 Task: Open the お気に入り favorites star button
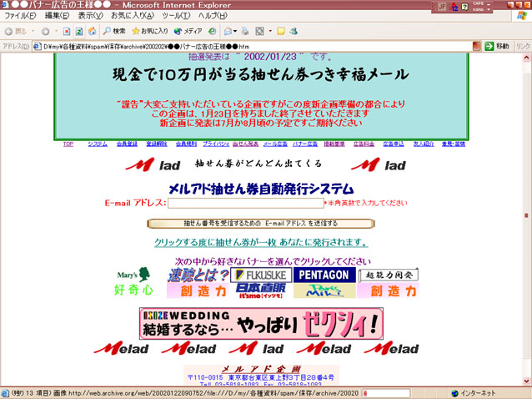pos(150,31)
